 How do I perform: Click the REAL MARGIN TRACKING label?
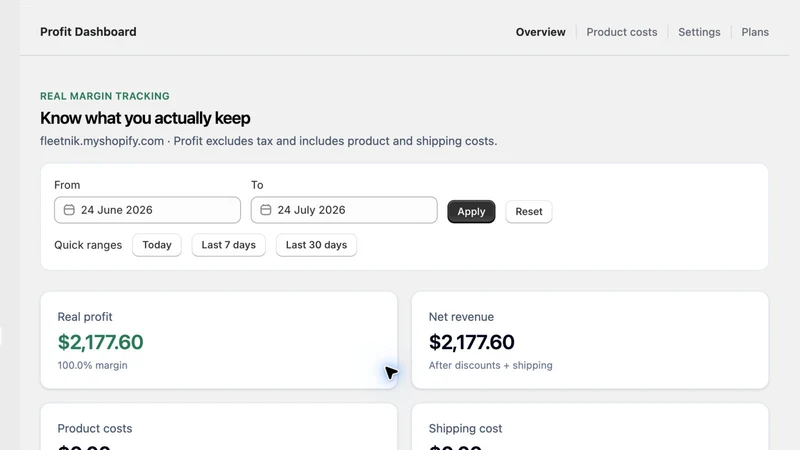click(105, 96)
